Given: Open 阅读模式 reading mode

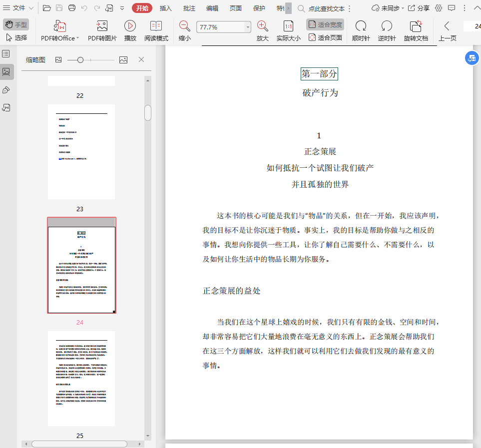Looking at the screenshot, I should tap(156, 26).
